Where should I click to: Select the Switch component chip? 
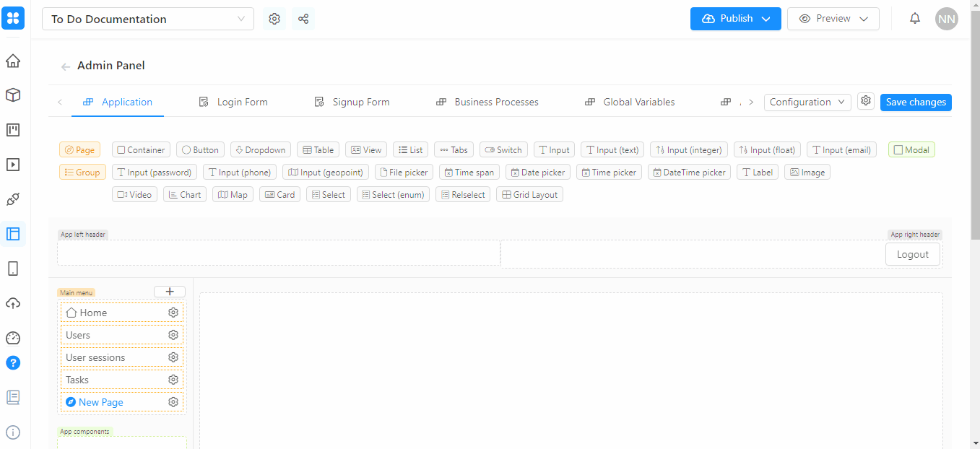coord(503,150)
